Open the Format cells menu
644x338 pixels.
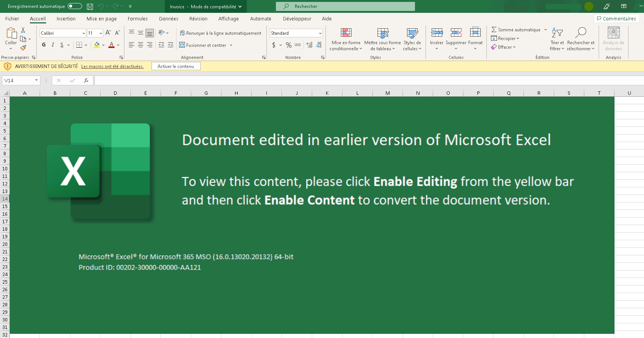[x=475, y=39]
